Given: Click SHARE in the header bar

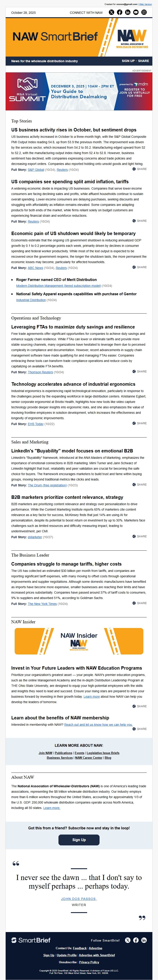Looking at the screenshot, I should 144,61.
